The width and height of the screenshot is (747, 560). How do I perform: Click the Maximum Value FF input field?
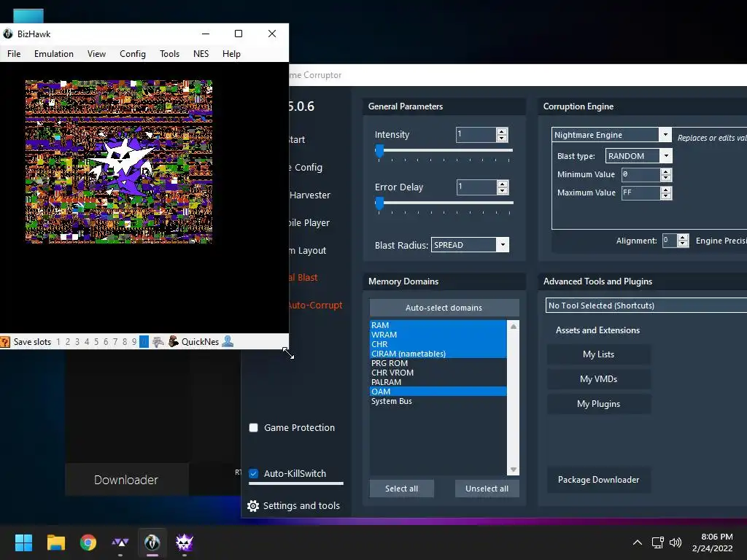coord(640,192)
